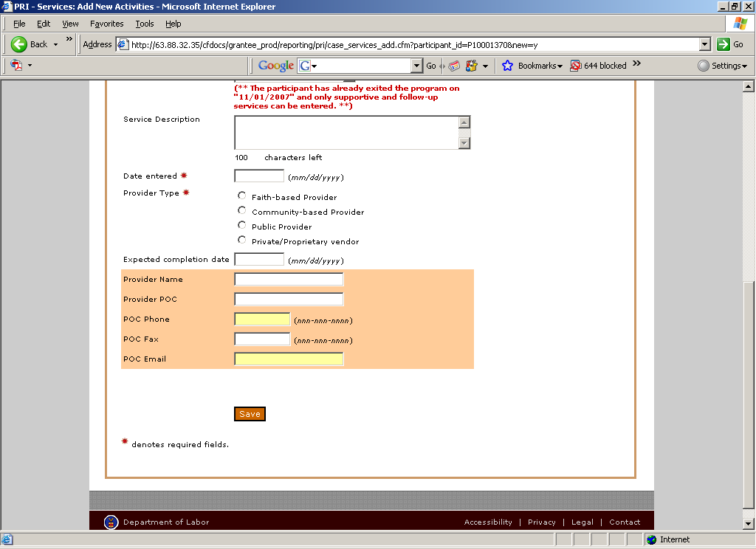
Task: Click the POC Email input field
Action: (289, 359)
